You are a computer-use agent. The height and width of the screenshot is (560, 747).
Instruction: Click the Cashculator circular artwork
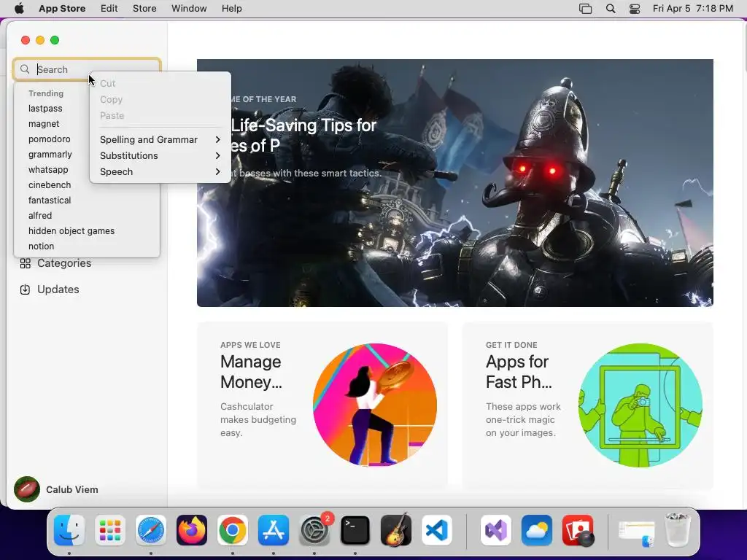[x=375, y=405]
